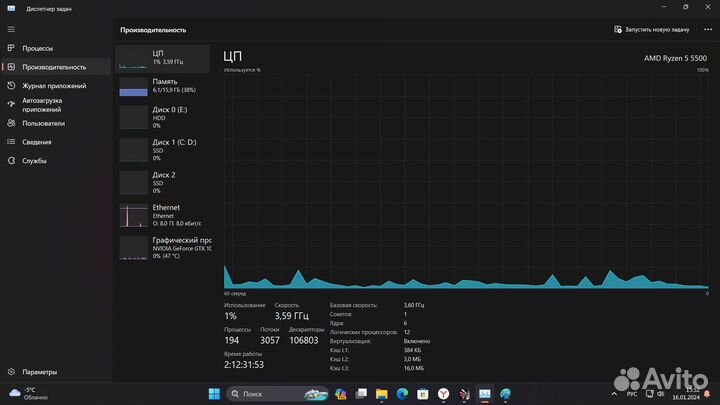Open Microsoft Store from taskbar

[x=423, y=394]
